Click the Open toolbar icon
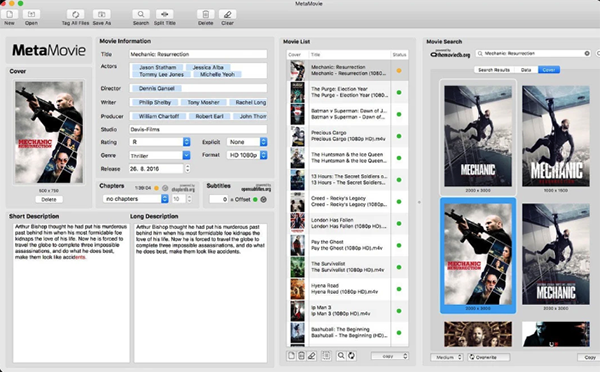This screenshot has width=600, height=372. (x=31, y=15)
